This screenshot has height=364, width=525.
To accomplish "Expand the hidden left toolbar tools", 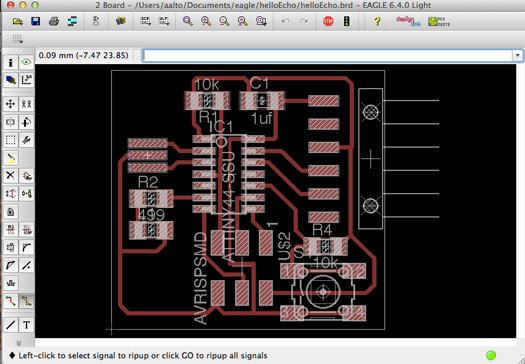I will (x=18, y=343).
